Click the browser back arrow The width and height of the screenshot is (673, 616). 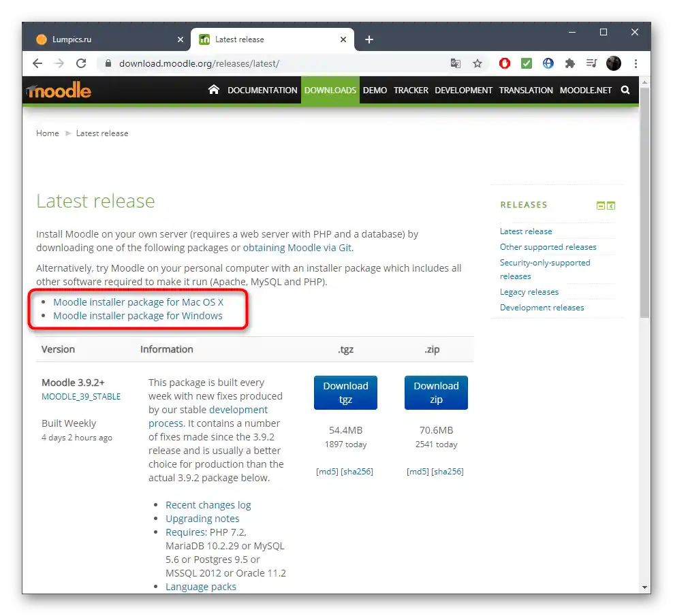[37, 63]
